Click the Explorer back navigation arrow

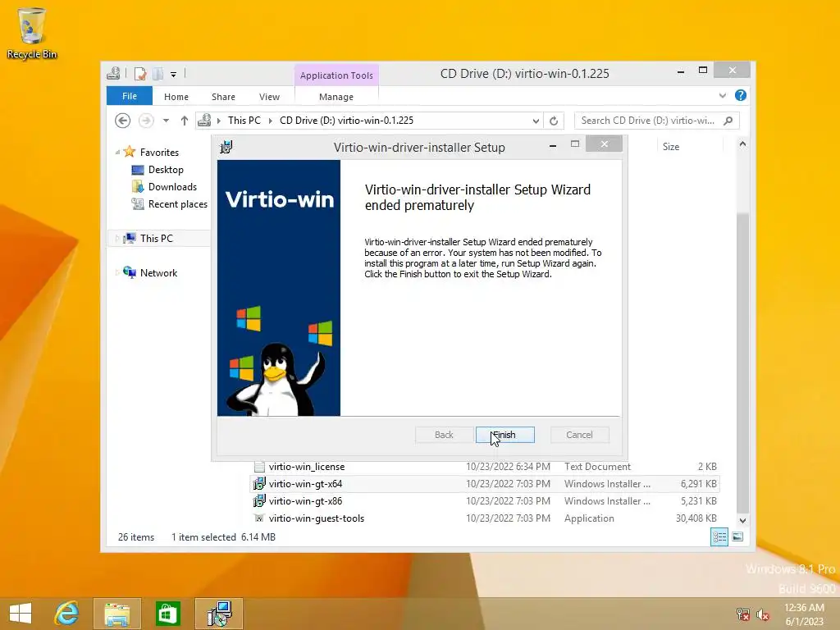(123, 121)
